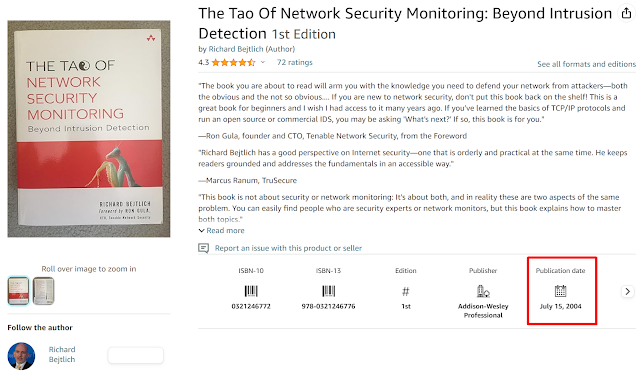Click the report issue speech bubble icon

coord(203,248)
